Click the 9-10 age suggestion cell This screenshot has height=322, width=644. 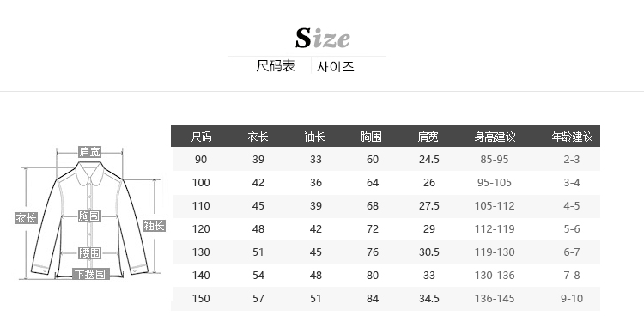pyautogui.click(x=572, y=299)
